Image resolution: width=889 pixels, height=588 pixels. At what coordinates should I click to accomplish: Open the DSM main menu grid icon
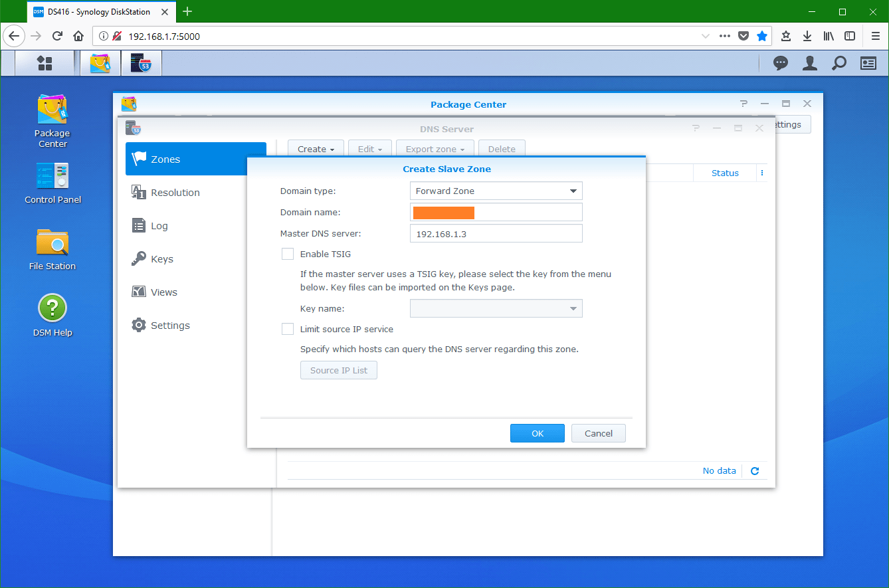click(45, 63)
